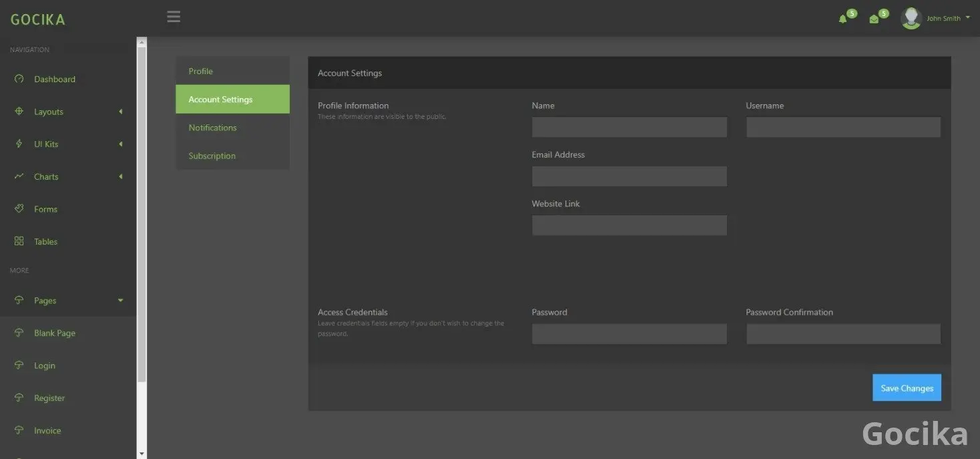The height and width of the screenshot is (459, 980).
Task: Click the sidebar scrollbar down arrow
Action: pyautogui.click(x=141, y=454)
